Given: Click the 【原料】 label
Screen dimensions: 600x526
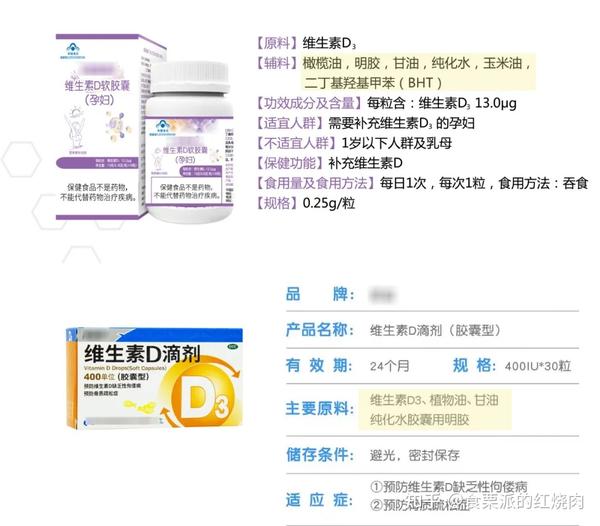Looking at the screenshot, I should (x=277, y=43).
